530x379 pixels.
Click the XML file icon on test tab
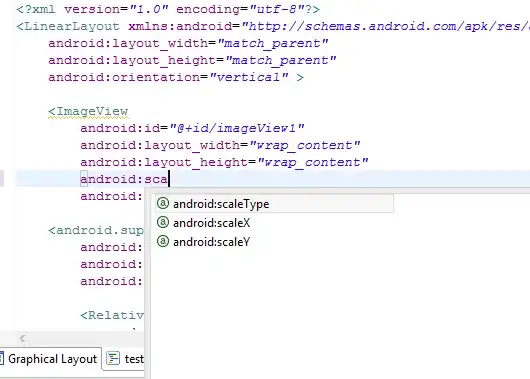click(x=113, y=358)
